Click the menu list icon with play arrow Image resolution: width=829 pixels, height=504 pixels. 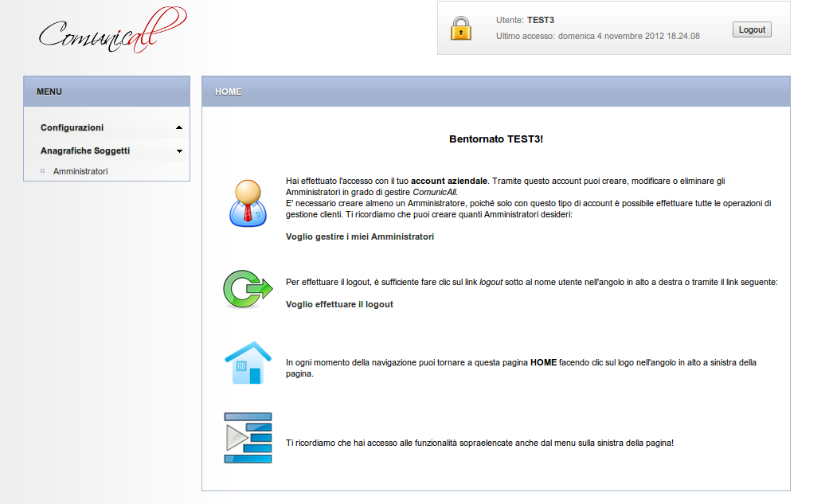248,438
